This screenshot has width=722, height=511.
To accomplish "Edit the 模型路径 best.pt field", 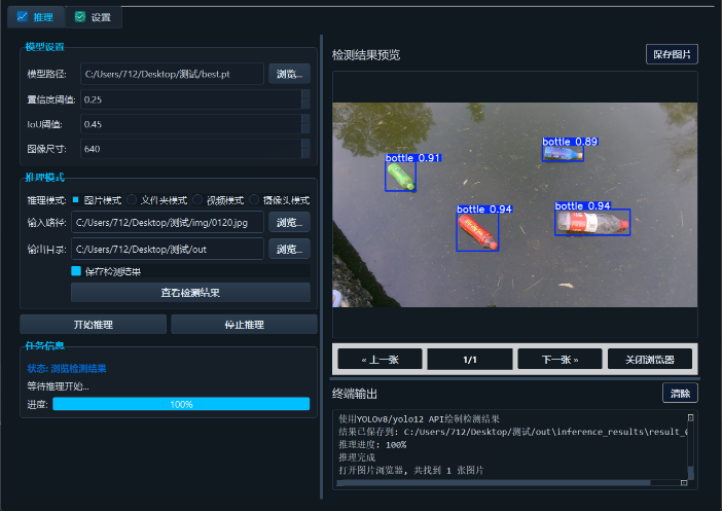I will coord(172,74).
